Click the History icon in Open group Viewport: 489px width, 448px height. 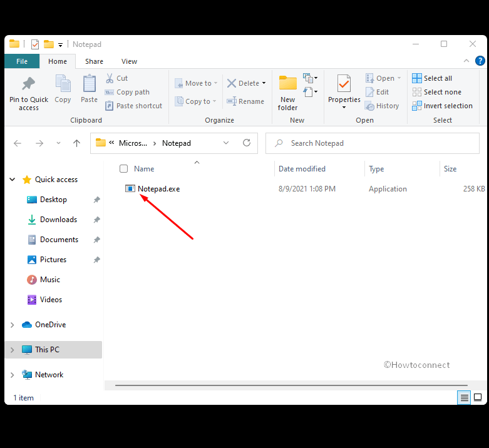[370, 106]
